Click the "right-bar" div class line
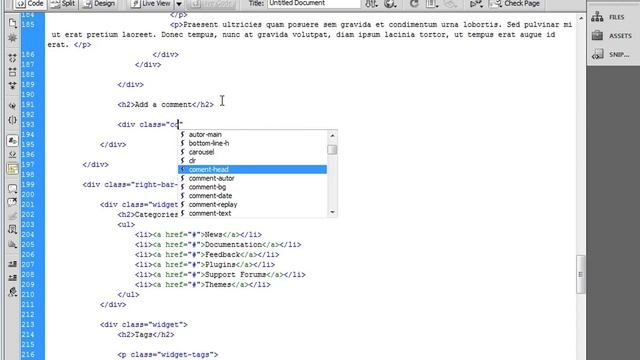 130,184
